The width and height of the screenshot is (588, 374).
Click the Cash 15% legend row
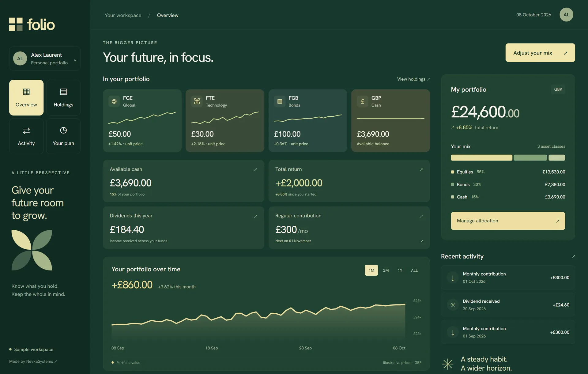point(508,197)
